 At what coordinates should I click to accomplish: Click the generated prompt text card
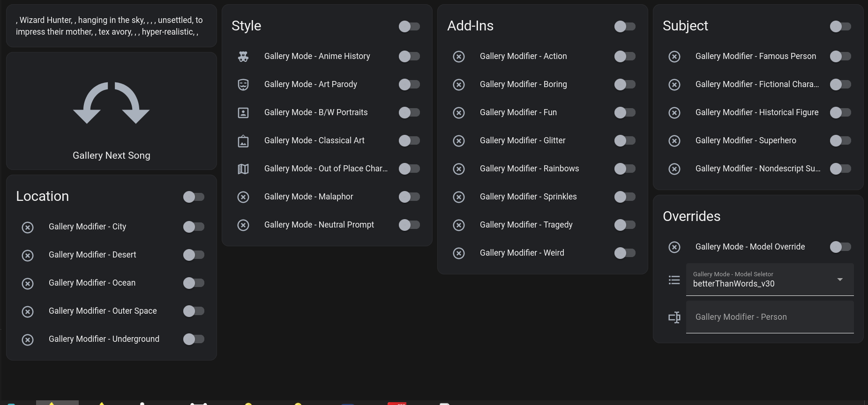(111, 26)
